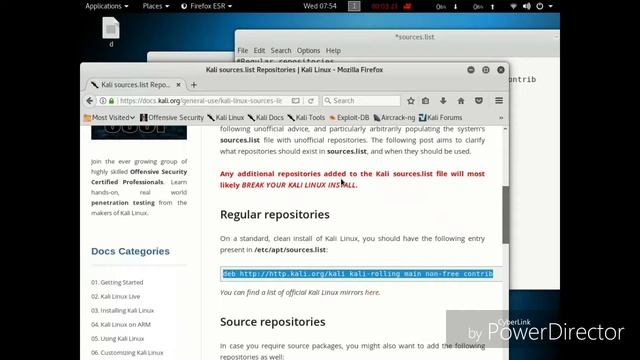
Task: Expand the system menu dropdown arrow
Action: (x=550, y=6)
